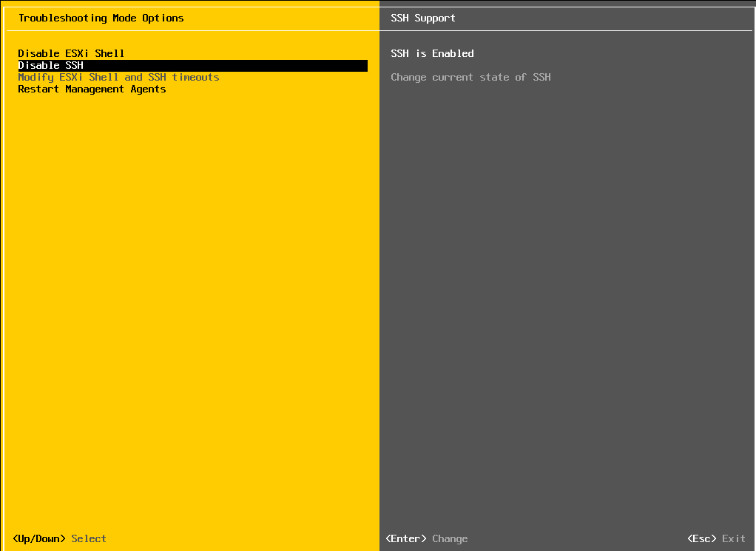Open Modify ESXi Shell and SSH timeouts

click(118, 77)
